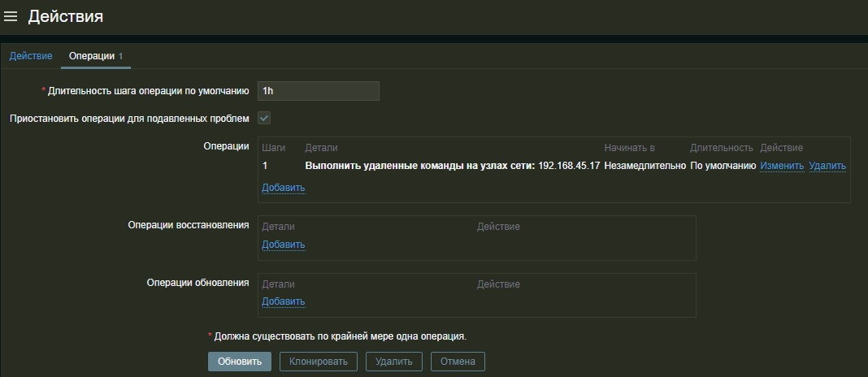This screenshot has width=868, height=377.
Task: Click the Действия page title
Action: [66, 16]
